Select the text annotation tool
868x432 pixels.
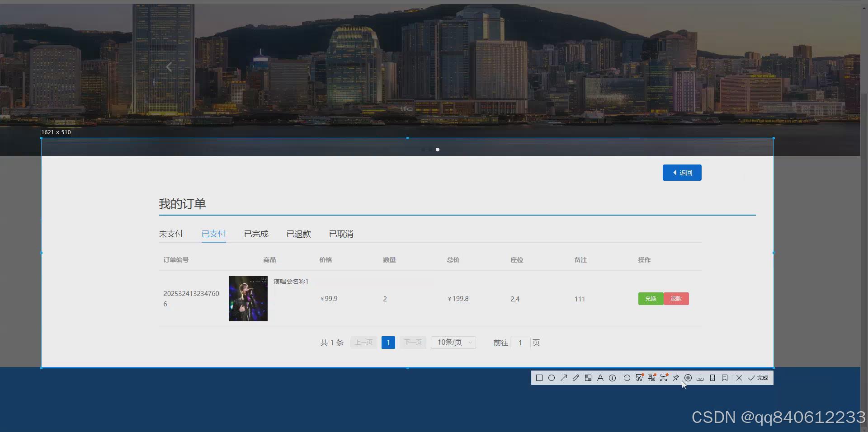coord(600,378)
